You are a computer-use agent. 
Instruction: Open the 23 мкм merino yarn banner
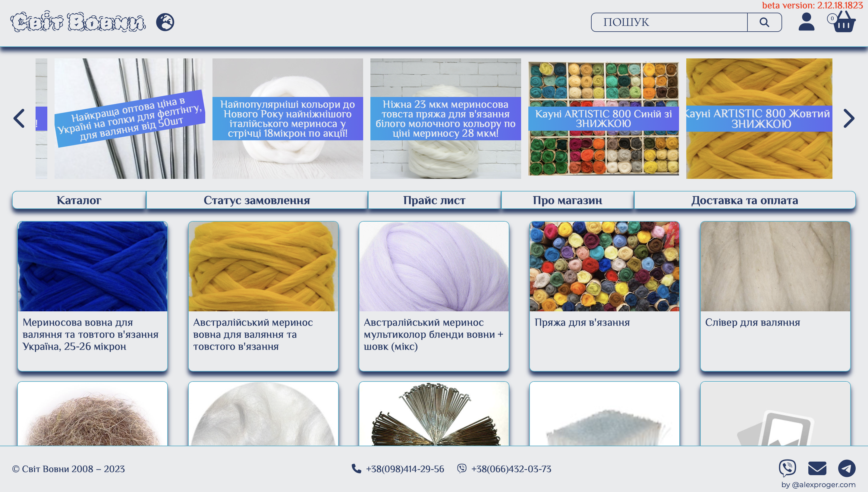point(446,119)
